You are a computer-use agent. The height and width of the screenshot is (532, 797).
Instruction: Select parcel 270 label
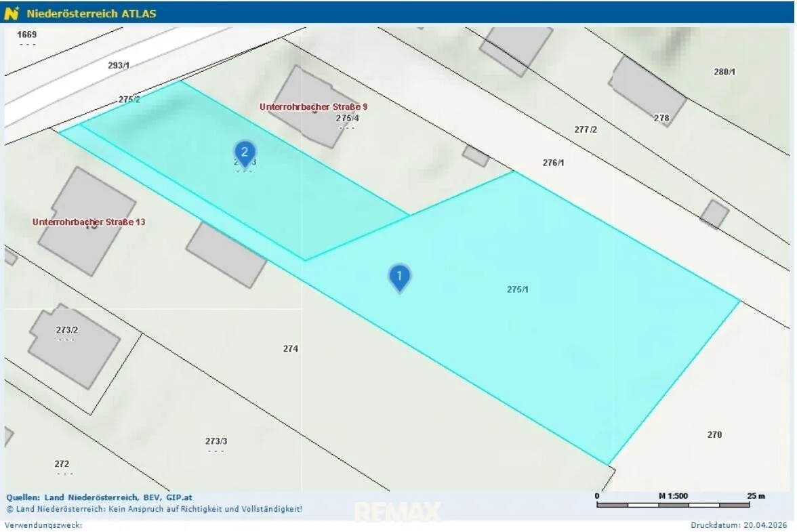click(714, 434)
